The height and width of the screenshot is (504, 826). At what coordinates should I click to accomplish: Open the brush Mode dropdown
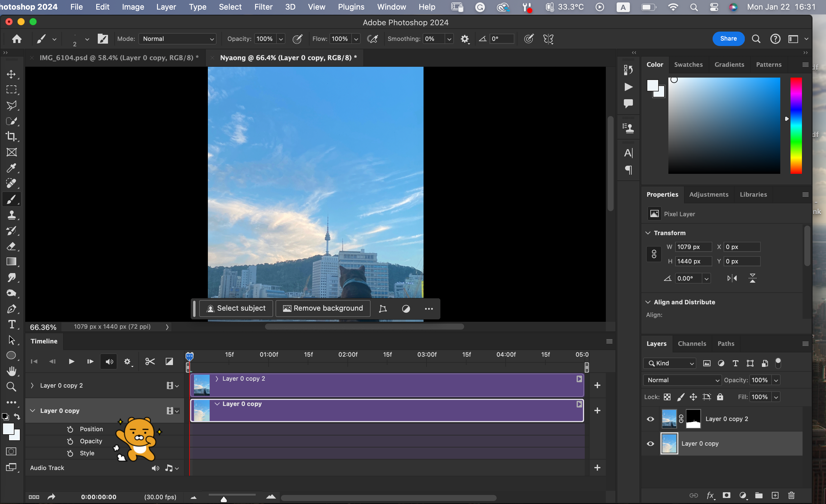[x=177, y=39]
